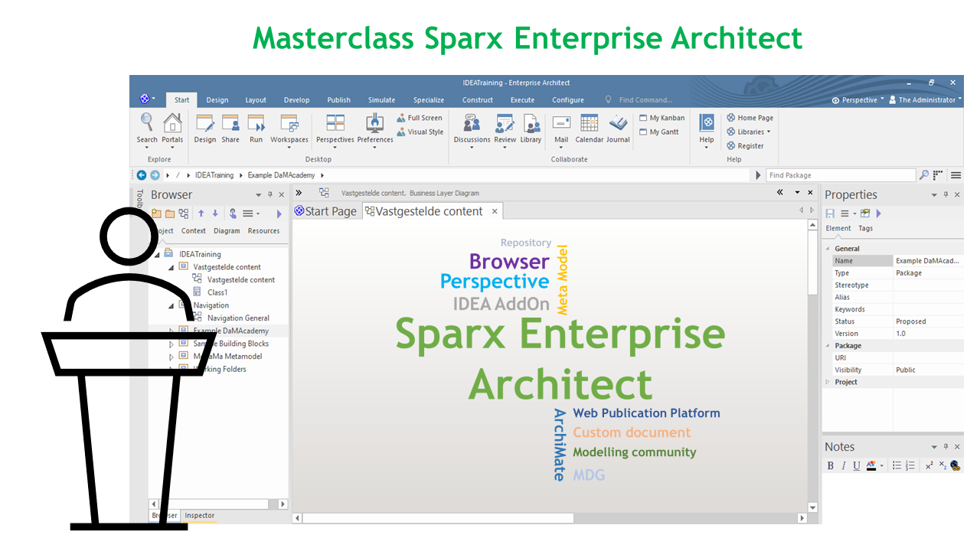Switch to the Layout ribbon tab
This screenshot has width=980, height=551.
256,99
